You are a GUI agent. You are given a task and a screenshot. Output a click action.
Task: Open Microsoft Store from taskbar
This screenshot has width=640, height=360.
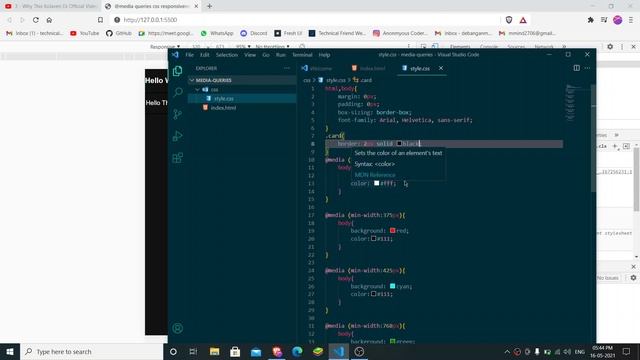pos(235,351)
